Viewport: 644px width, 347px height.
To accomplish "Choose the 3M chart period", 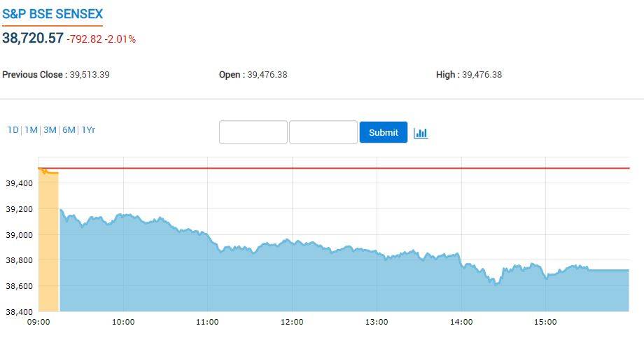I will tap(50, 130).
